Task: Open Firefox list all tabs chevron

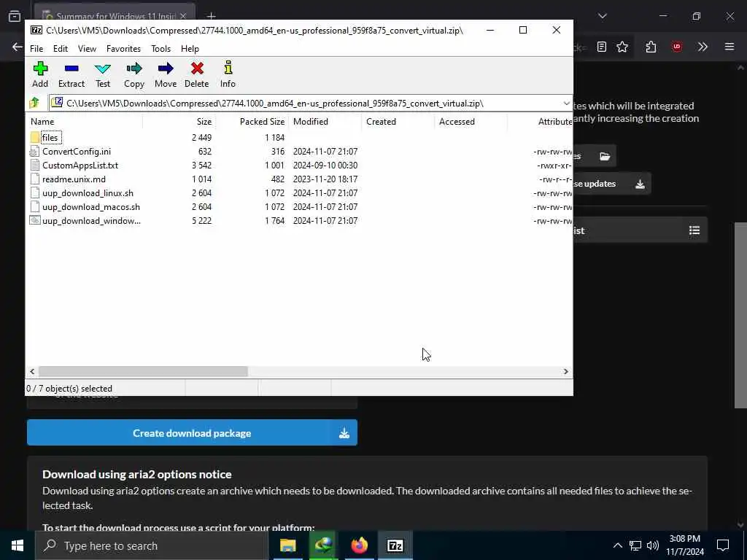Action: point(602,16)
